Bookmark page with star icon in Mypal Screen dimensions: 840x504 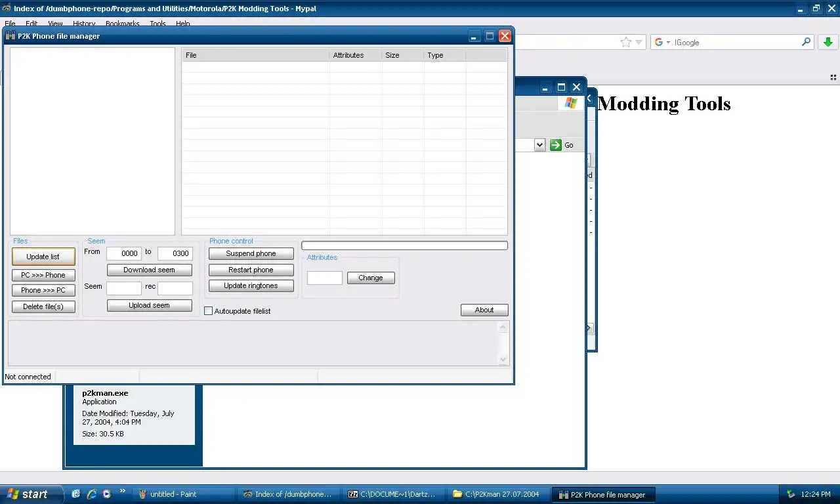click(626, 42)
